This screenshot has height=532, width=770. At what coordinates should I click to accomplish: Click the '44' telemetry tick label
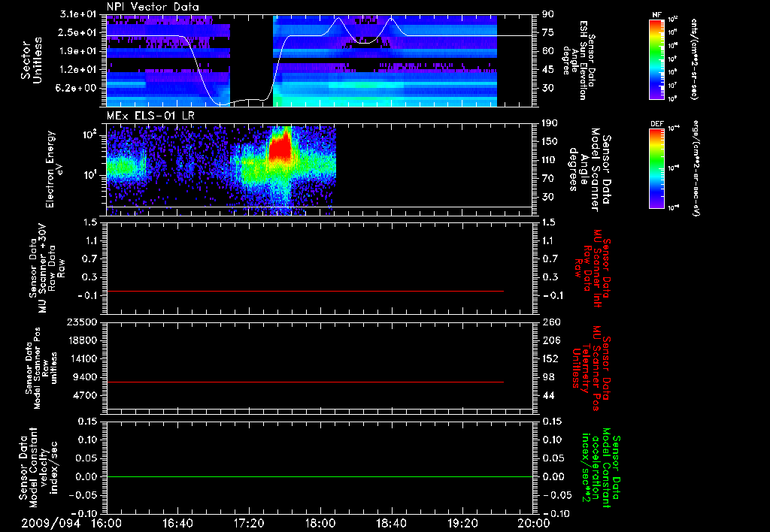548,395
